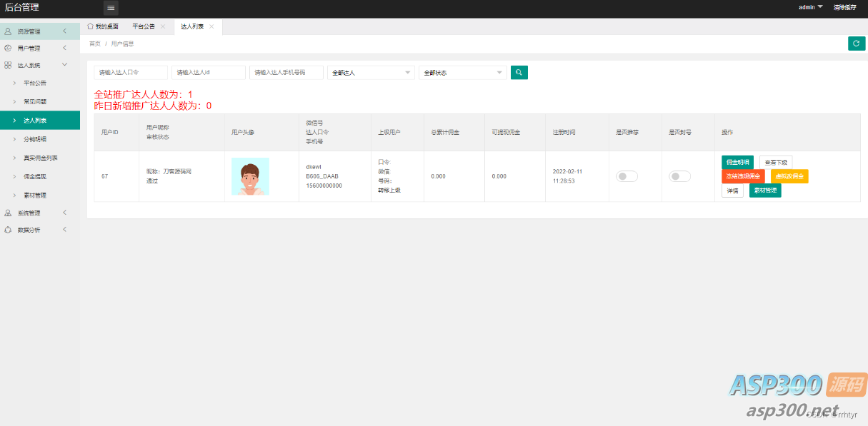Viewport: 868px width, 426px height.
Task: Click the green 佣金明细 button
Action: click(x=737, y=162)
